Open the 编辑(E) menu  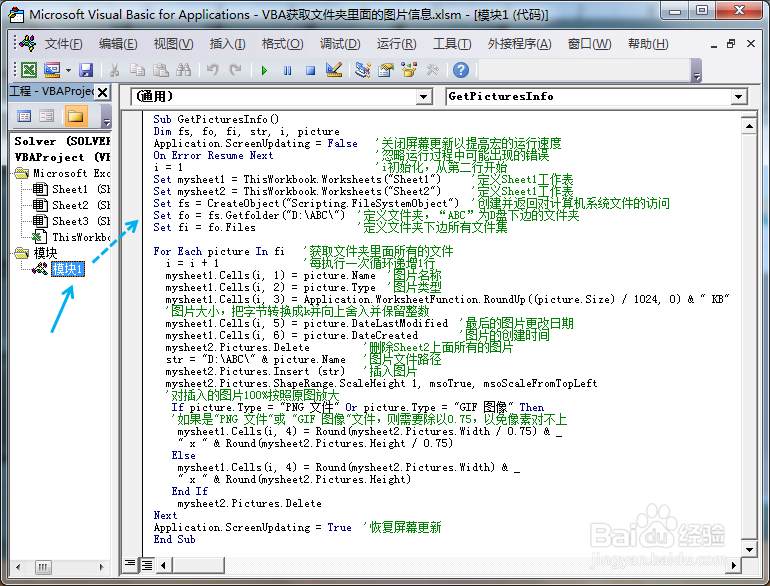(x=118, y=44)
